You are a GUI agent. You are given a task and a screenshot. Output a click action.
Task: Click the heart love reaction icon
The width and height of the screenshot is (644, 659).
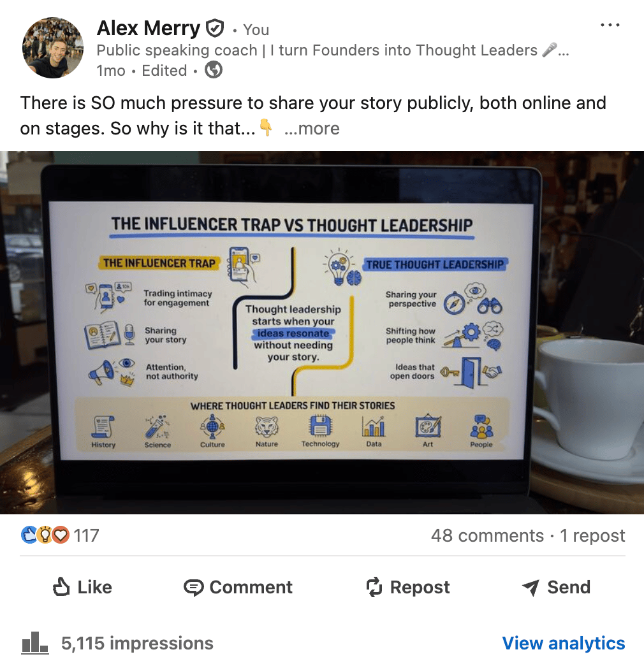click(x=61, y=535)
